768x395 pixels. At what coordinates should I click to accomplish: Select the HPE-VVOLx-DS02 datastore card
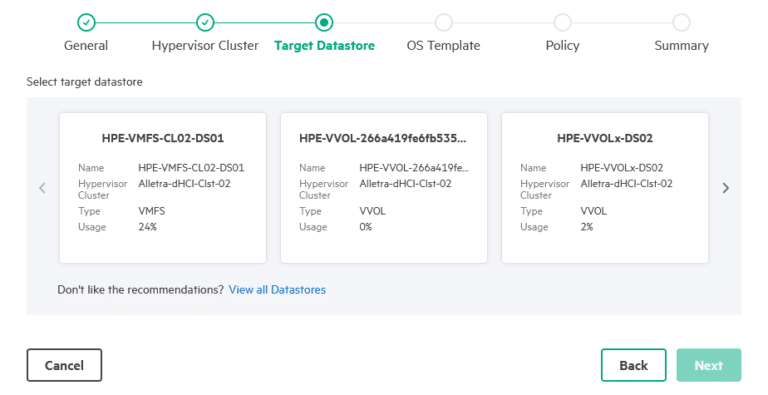tap(605, 188)
